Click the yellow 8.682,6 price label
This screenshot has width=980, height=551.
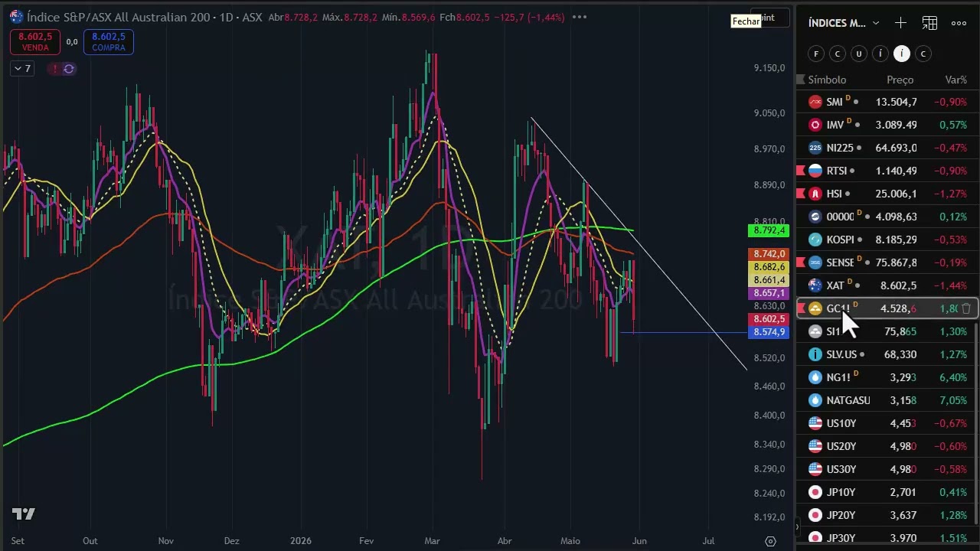click(769, 267)
